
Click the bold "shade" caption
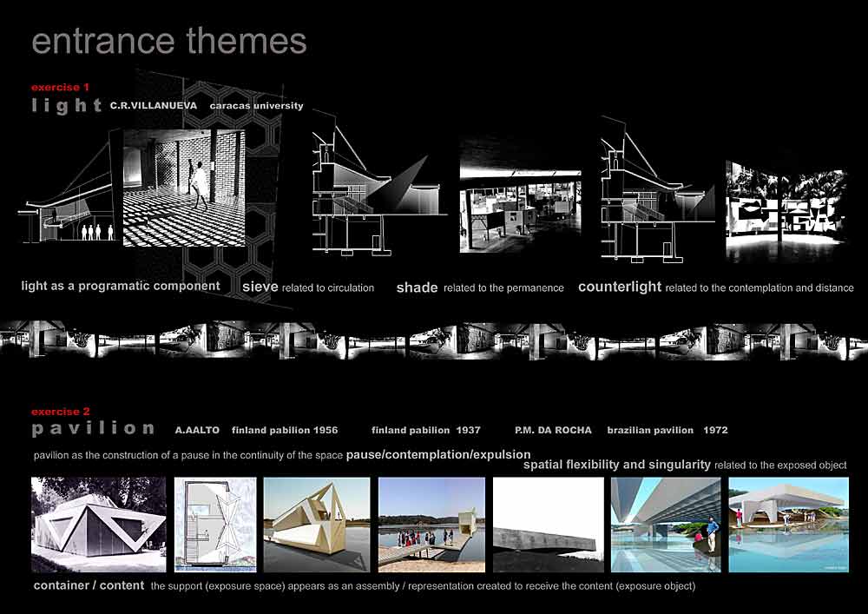pyautogui.click(x=417, y=287)
